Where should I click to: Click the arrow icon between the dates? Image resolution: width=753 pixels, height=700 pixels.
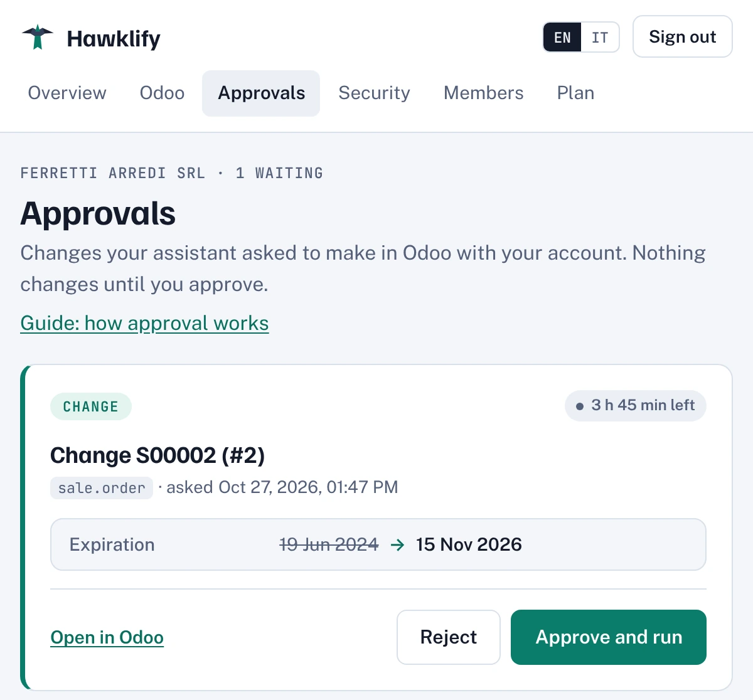[x=397, y=544]
